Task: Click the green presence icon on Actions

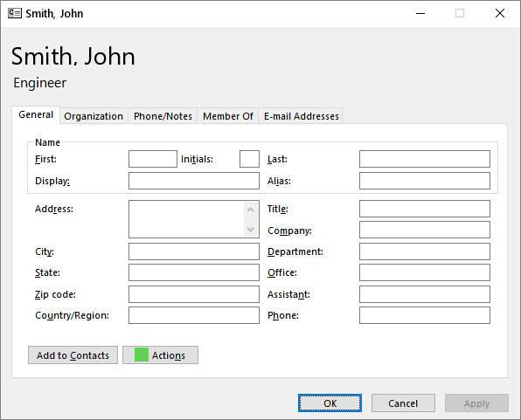Action: pyautogui.click(x=142, y=355)
